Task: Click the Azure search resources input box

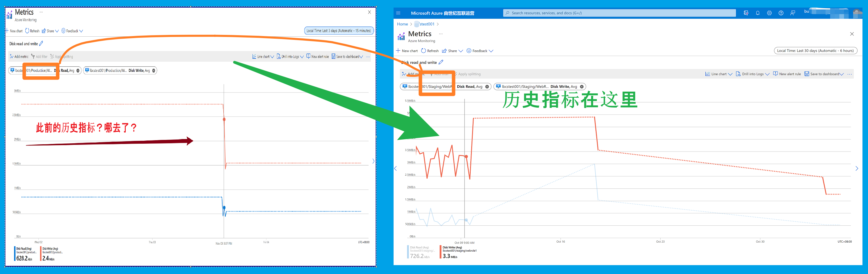Action: pos(619,13)
